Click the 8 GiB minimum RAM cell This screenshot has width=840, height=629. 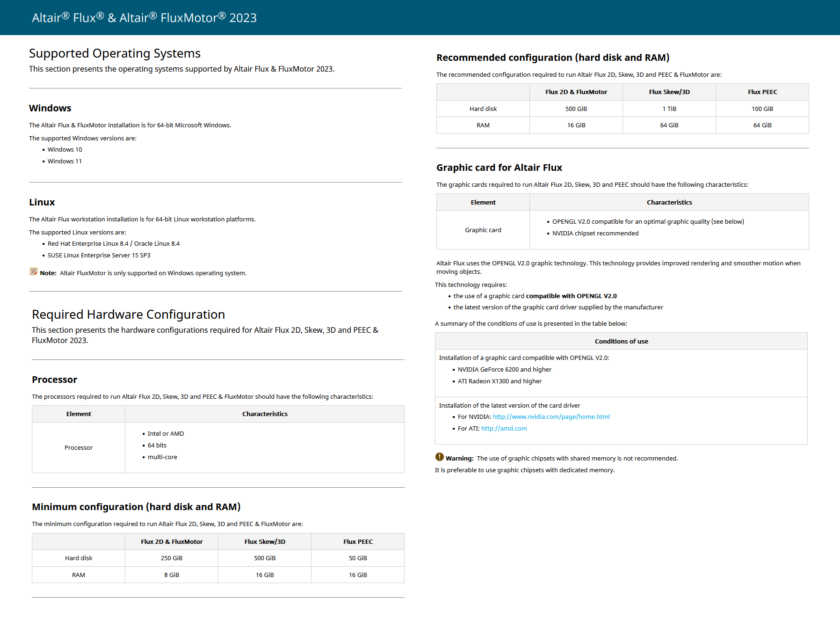(172, 575)
